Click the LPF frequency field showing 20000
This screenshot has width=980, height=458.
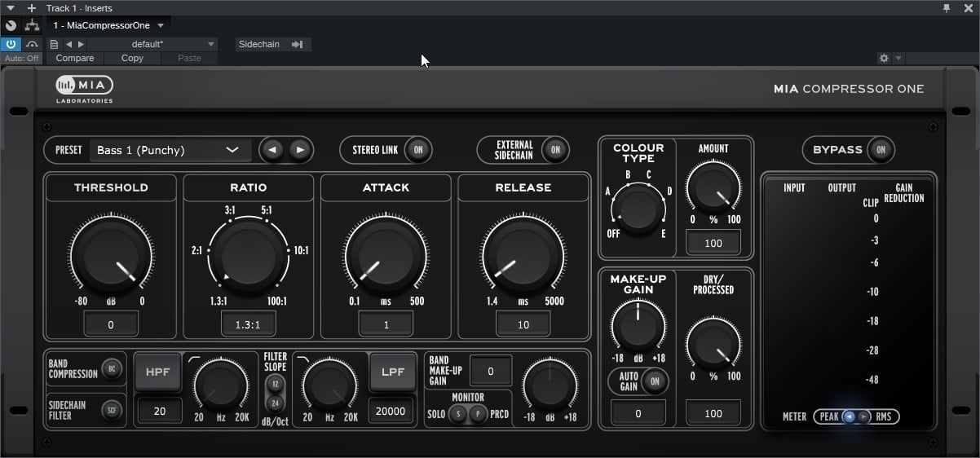(391, 411)
